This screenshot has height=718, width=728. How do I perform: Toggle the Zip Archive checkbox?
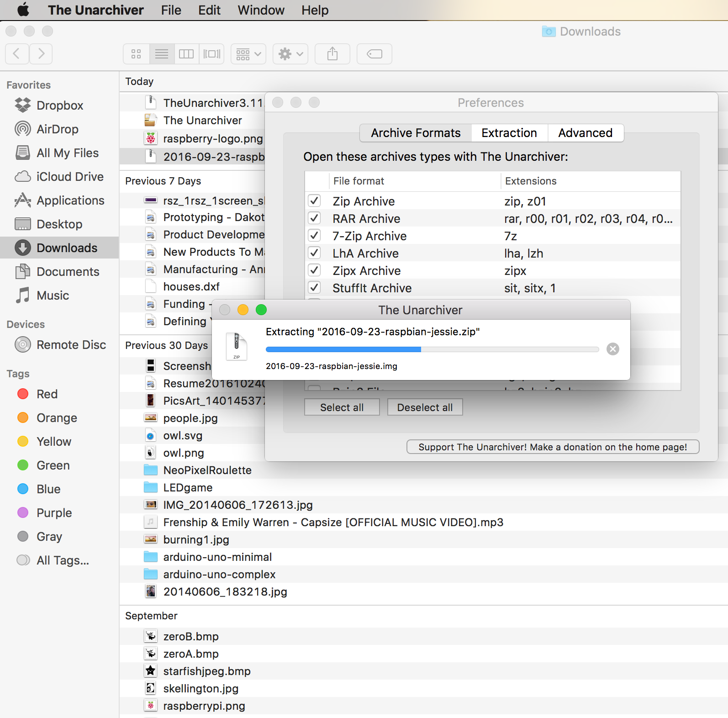314,201
